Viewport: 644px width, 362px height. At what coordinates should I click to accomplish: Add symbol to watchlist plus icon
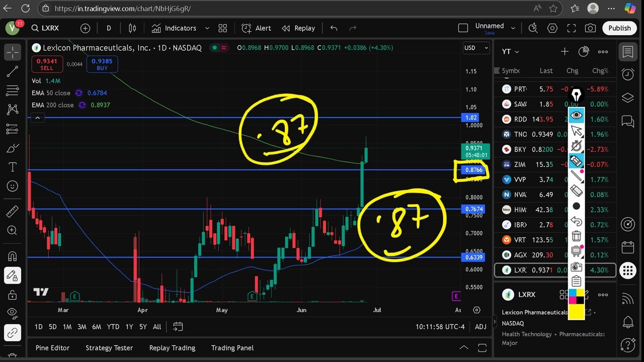pyautogui.click(x=565, y=51)
